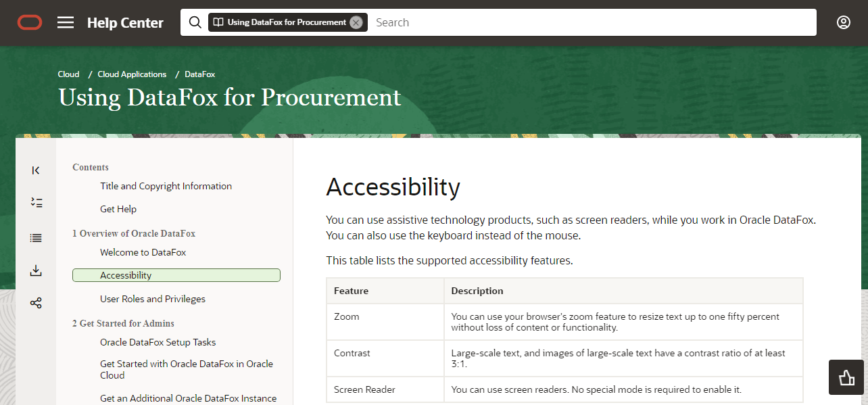The image size is (868, 405).
Task: Click the search magnifier icon
Action: [x=195, y=22]
